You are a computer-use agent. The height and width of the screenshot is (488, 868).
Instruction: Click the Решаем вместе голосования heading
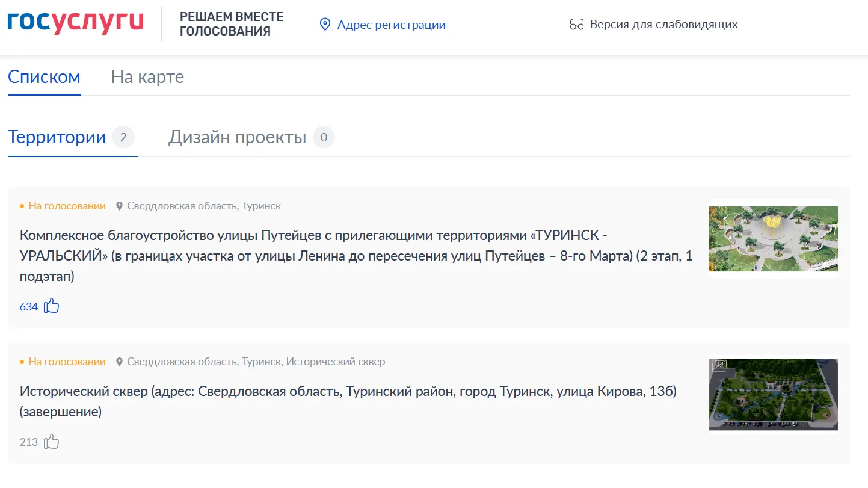pos(232,24)
